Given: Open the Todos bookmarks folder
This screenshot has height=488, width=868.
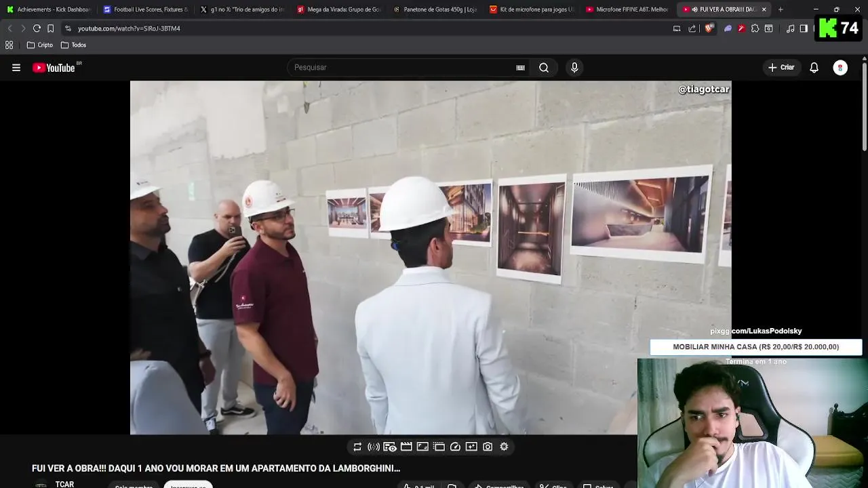Looking at the screenshot, I should 74,45.
